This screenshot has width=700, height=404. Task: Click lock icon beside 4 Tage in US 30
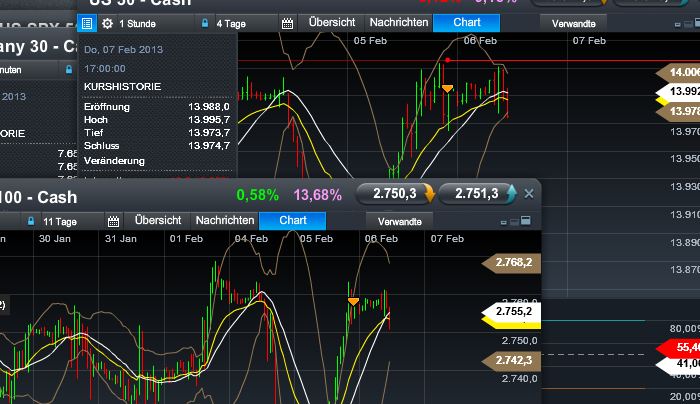coord(204,23)
